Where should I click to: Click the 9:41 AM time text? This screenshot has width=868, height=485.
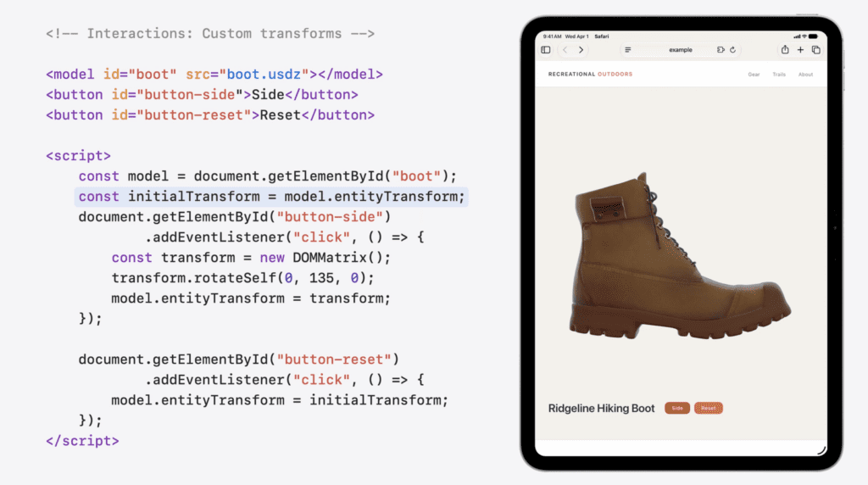click(x=553, y=36)
